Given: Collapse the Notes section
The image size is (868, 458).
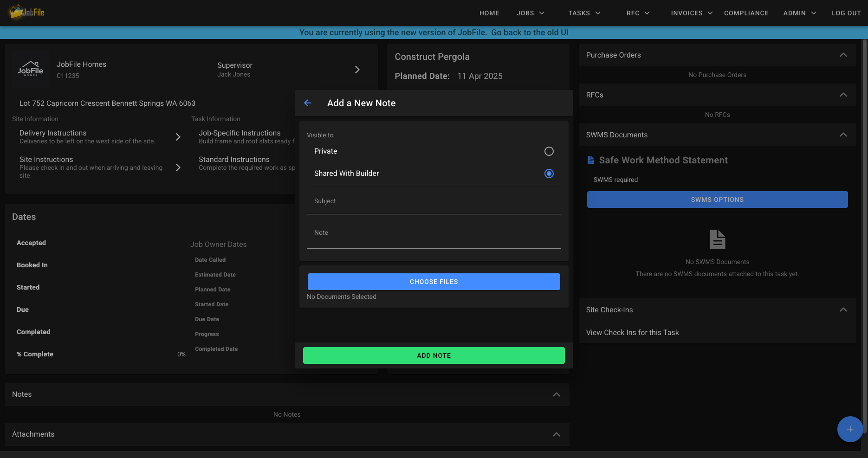Looking at the screenshot, I should point(556,394).
